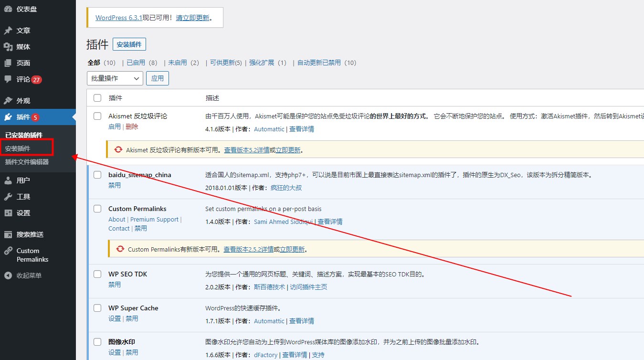
Task: Click the red 5 plugin updates badge
Action: [36, 117]
